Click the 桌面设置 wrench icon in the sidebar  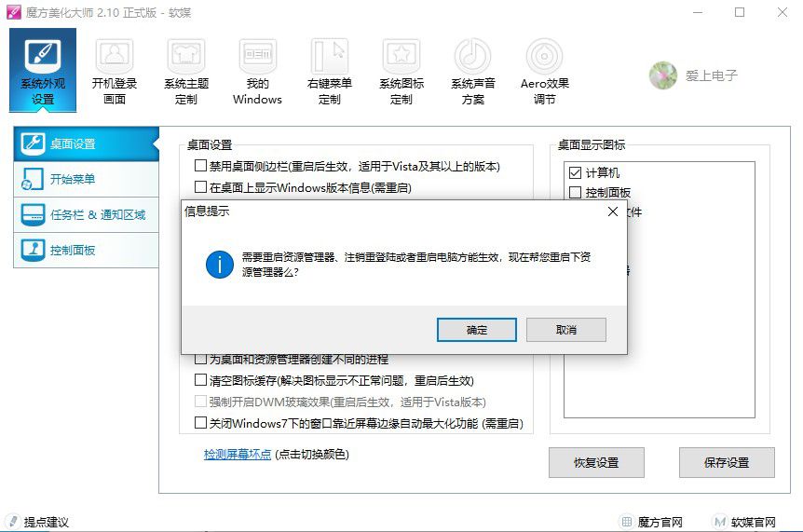click(x=34, y=143)
